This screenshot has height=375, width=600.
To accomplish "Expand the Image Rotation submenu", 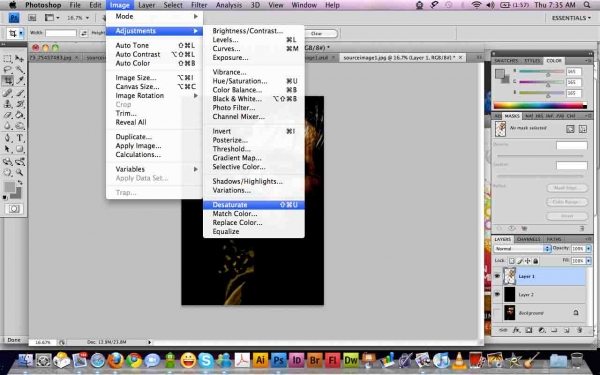I will click(x=155, y=96).
